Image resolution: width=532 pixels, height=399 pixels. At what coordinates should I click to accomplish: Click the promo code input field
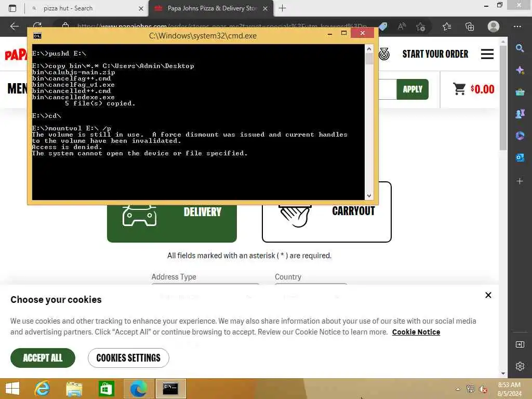(387, 89)
